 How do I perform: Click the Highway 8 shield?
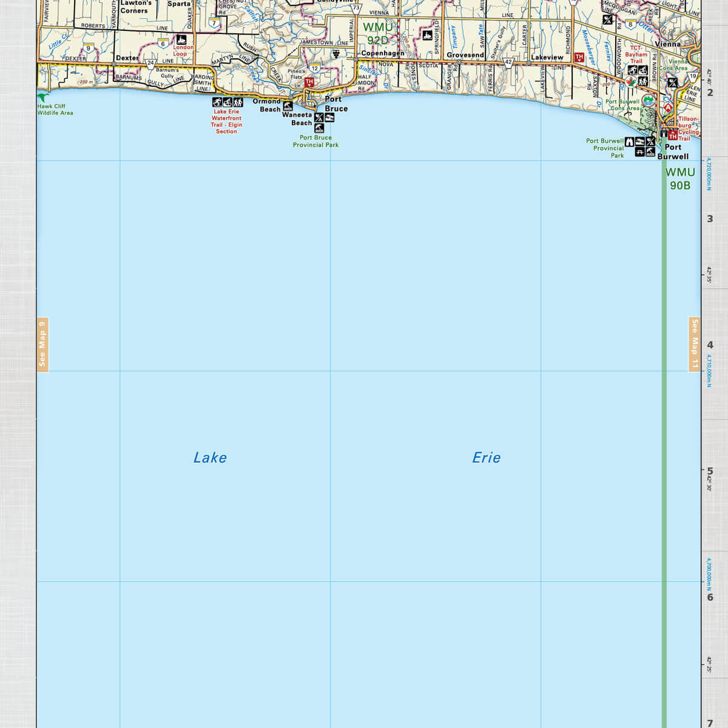631,25
